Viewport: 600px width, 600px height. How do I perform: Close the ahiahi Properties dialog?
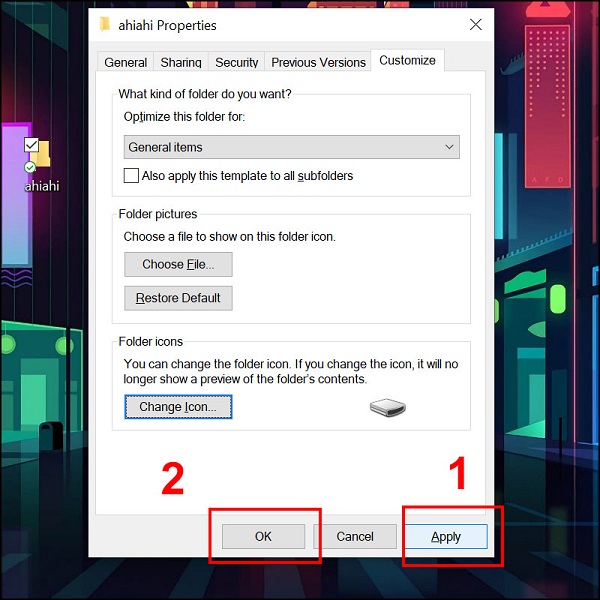tap(476, 25)
